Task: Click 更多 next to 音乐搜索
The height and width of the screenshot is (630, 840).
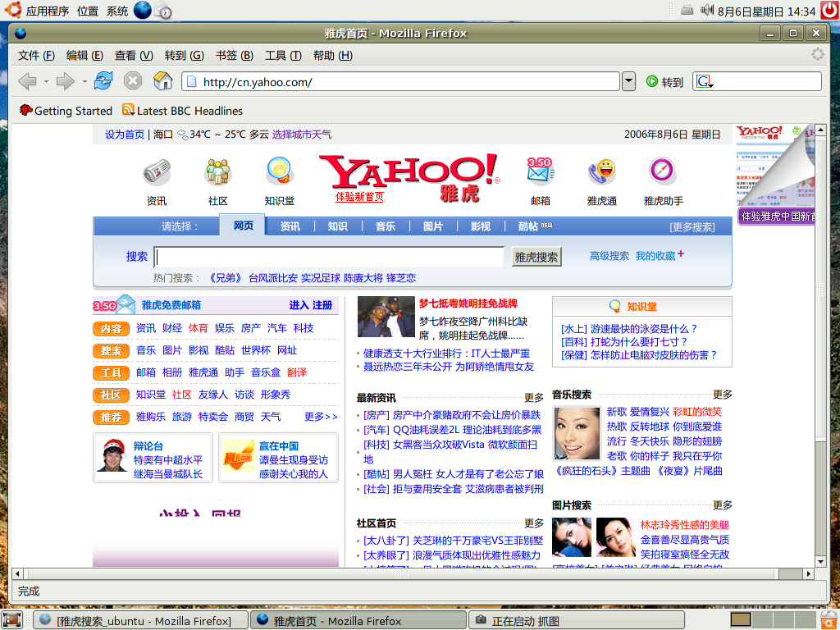Action: point(722,395)
